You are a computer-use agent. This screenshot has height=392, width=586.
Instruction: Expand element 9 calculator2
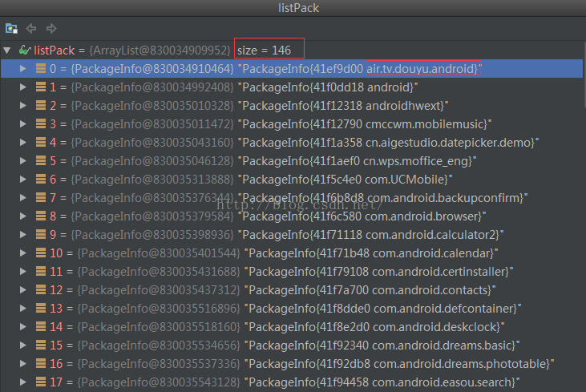click(22, 235)
